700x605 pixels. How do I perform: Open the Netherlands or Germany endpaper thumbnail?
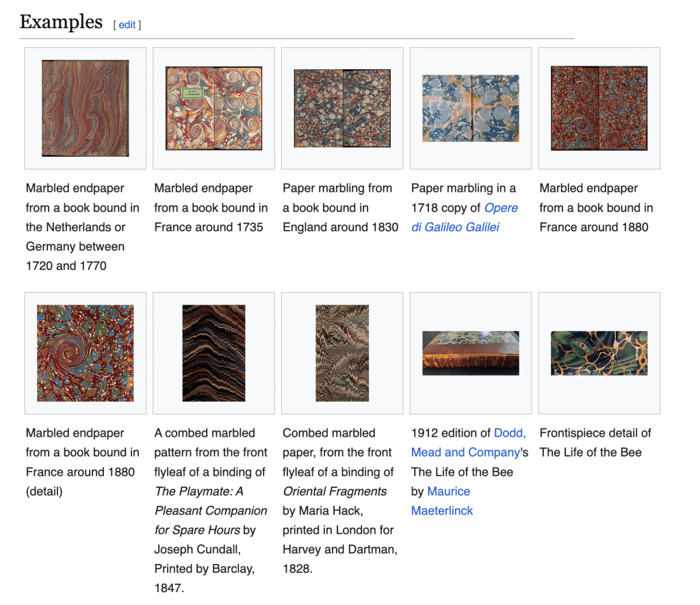(85, 108)
